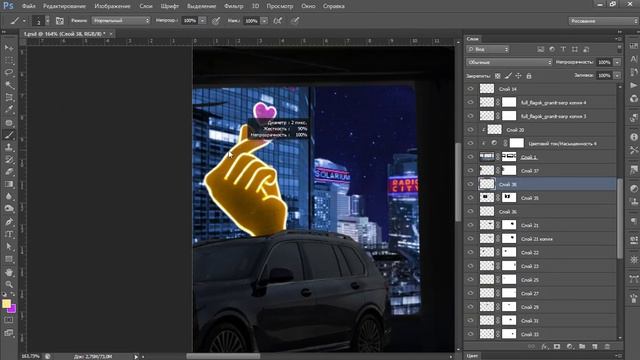Open brush opacity slider arrow in options bar

point(202,20)
